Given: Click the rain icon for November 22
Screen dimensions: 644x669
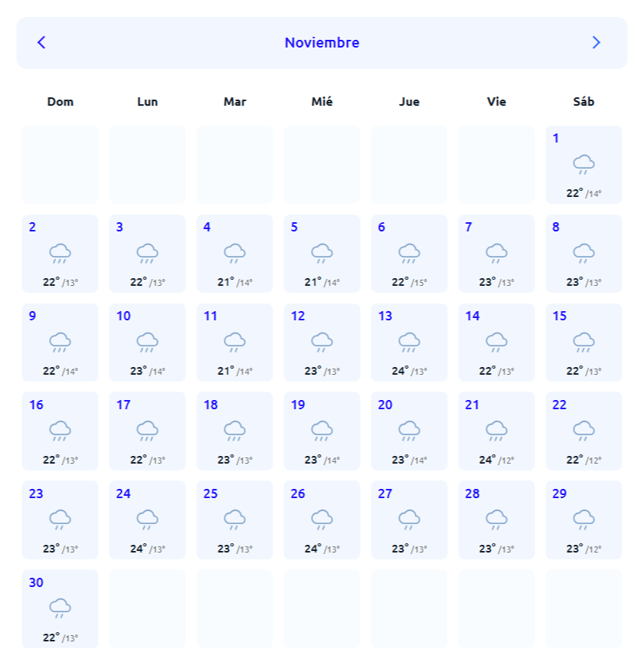Looking at the screenshot, I should point(584,431).
